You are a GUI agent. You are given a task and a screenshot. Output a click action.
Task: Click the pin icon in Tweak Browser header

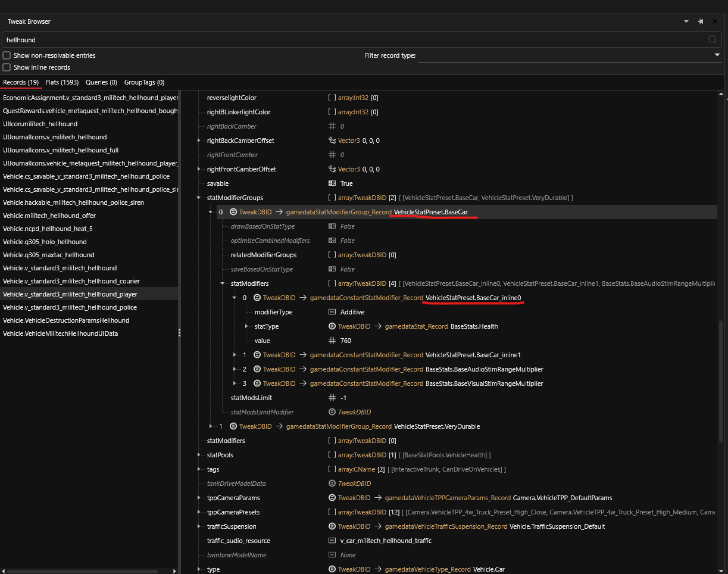click(x=701, y=21)
